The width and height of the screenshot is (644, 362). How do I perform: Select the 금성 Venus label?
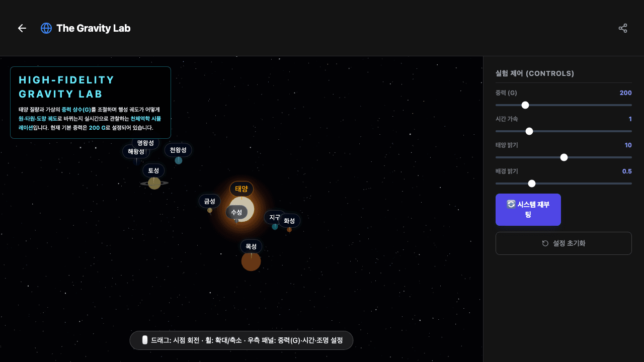(209, 201)
